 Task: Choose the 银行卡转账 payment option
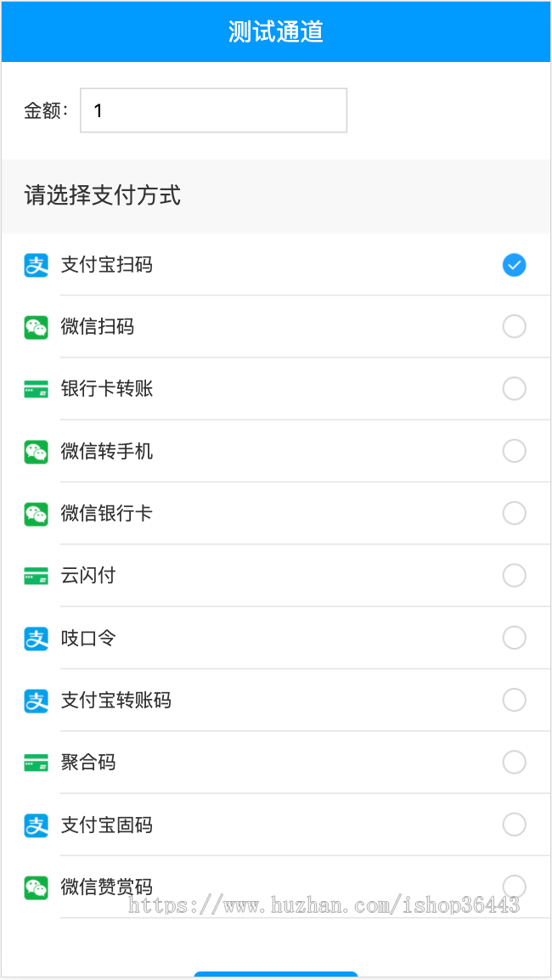[276, 388]
